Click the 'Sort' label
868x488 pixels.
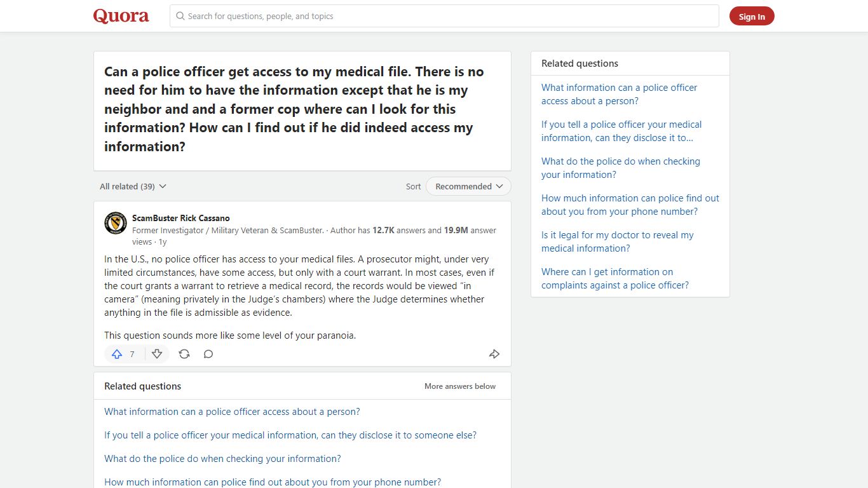click(414, 186)
